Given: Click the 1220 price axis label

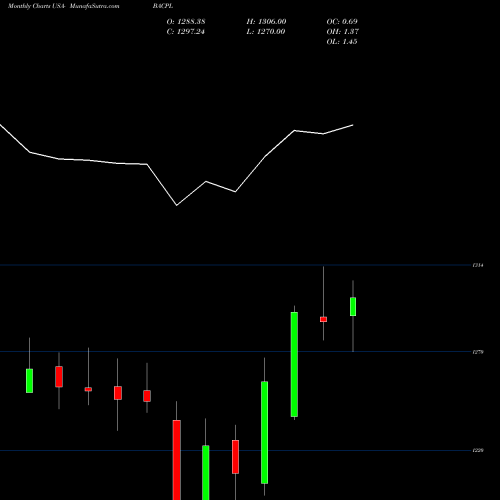Looking at the screenshot, I should 478,451.
